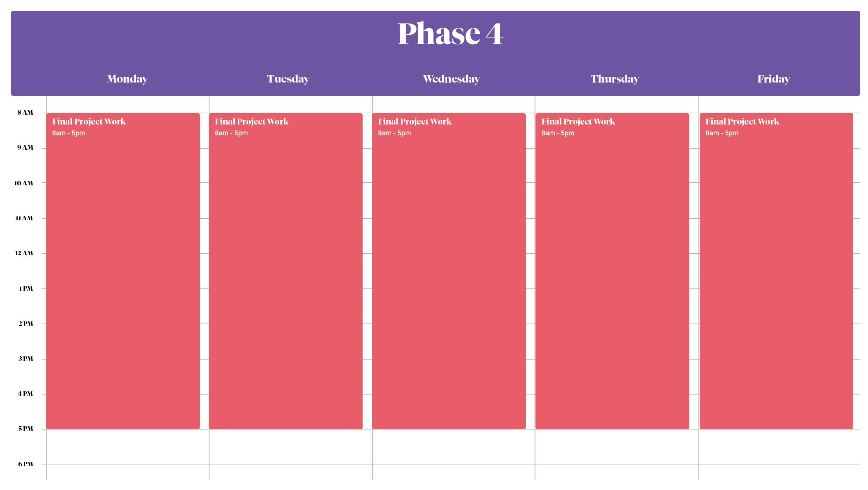Click the Phase 4 title
The width and height of the screenshot is (868, 490).
pyautogui.click(x=450, y=34)
